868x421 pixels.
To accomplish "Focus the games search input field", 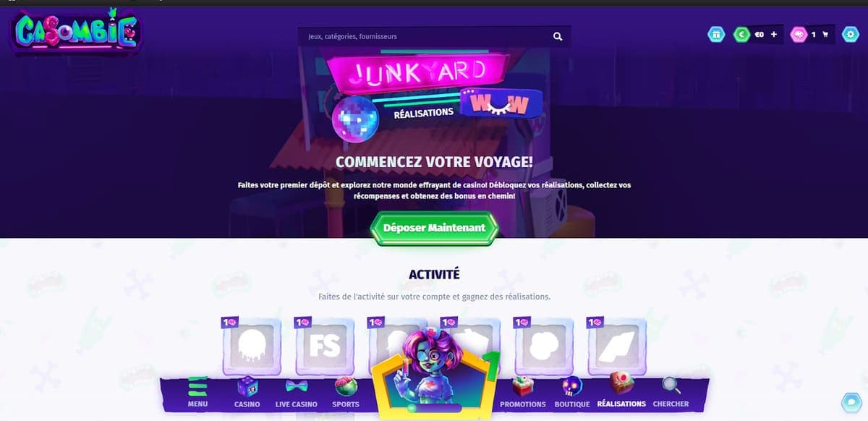I will 427,36.
